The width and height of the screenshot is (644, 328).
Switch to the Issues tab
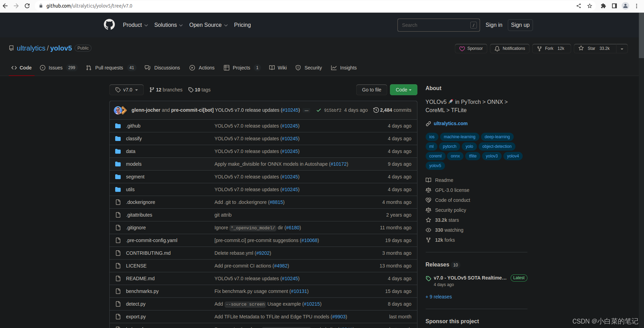pos(58,68)
